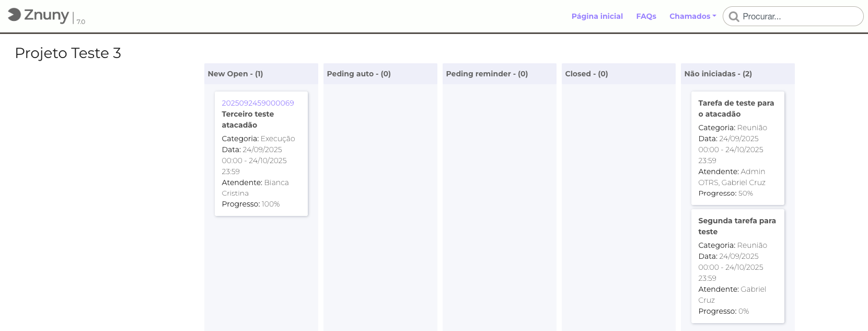Go to Página inicial
This screenshot has height=331, width=868.
click(x=597, y=16)
